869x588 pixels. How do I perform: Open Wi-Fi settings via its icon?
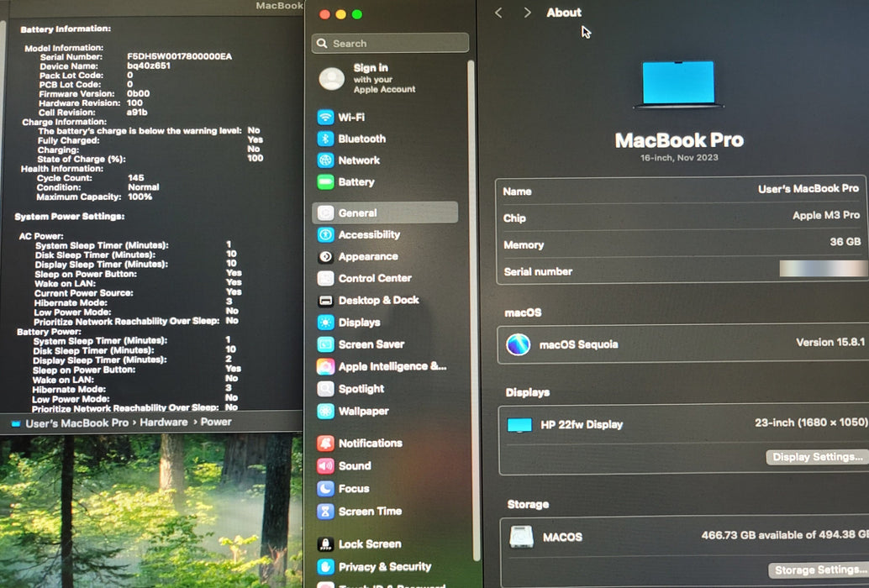tap(325, 117)
